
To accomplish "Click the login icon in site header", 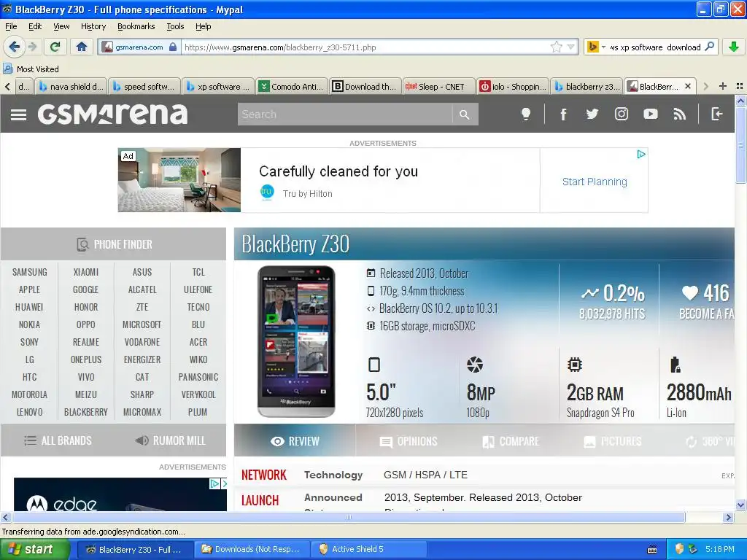I will pos(717,114).
